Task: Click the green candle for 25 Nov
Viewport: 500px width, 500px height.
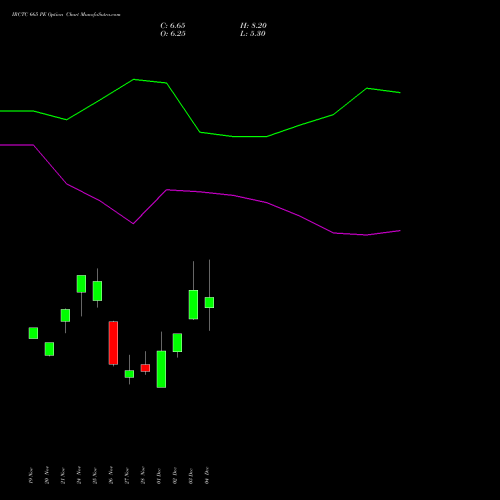Action: [97, 291]
